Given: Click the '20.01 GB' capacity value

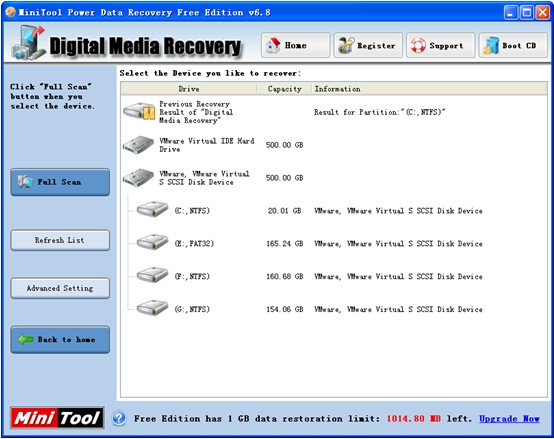Looking at the screenshot, I should [x=284, y=211].
